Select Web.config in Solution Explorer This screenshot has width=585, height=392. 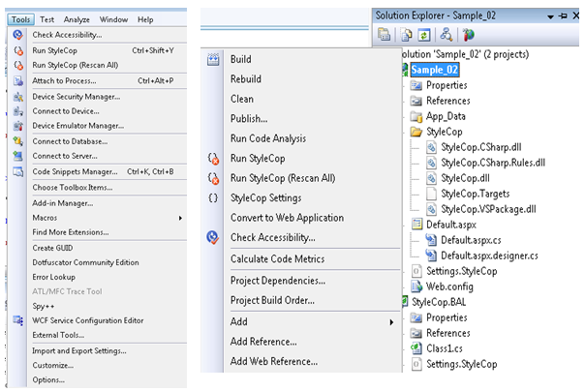pyautogui.click(x=449, y=286)
